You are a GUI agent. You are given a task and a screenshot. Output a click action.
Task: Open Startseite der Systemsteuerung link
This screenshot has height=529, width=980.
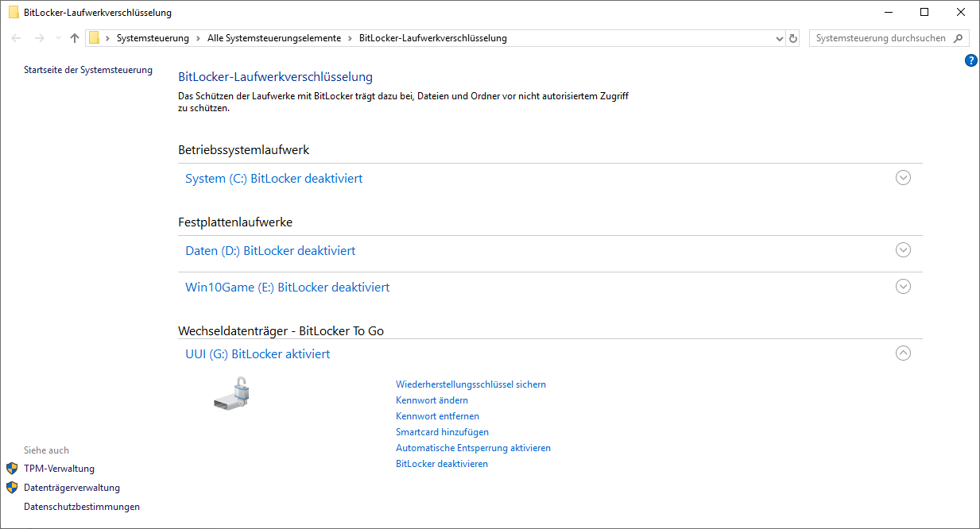tap(88, 70)
